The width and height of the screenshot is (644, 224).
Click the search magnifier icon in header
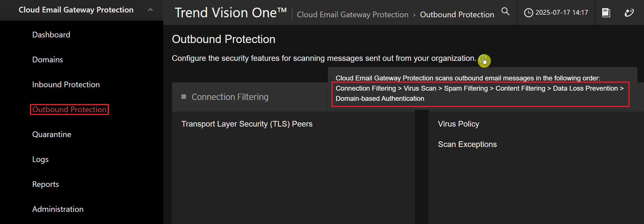tap(505, 12)
